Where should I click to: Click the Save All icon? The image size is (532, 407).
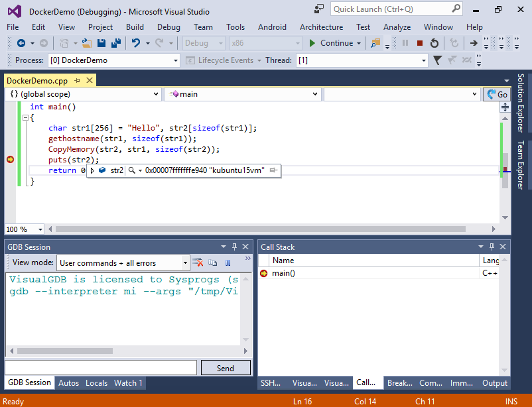[x=116, y=43]
